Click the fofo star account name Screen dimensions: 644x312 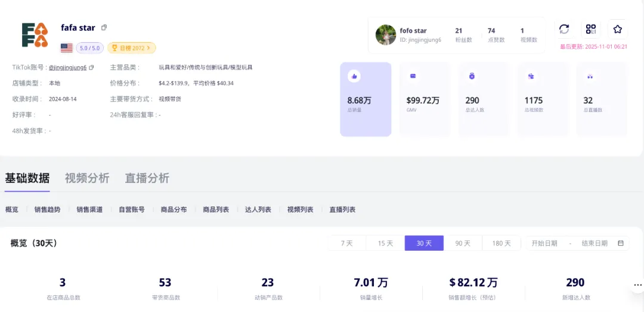pyautogui.click(x=413, y=31)
